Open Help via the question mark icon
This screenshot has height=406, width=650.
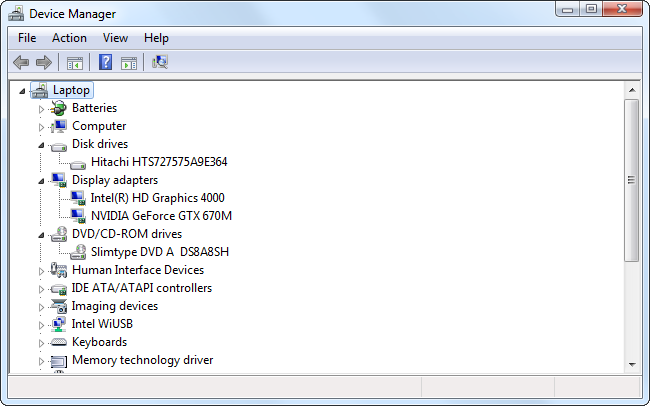tap(105, 63)
